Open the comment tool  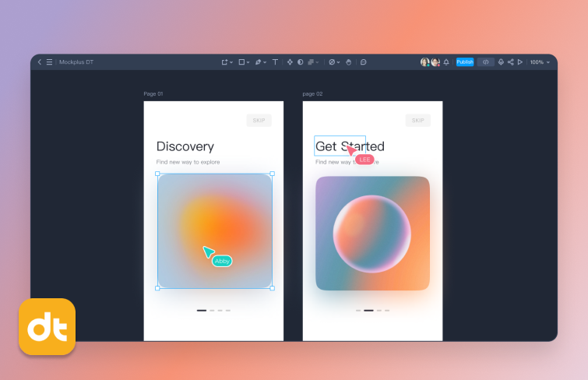point(363,62)
